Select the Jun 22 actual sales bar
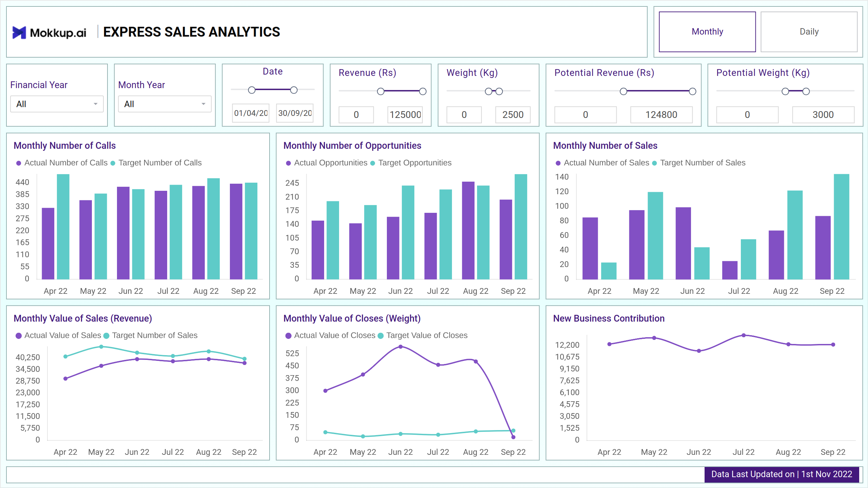 683,243
